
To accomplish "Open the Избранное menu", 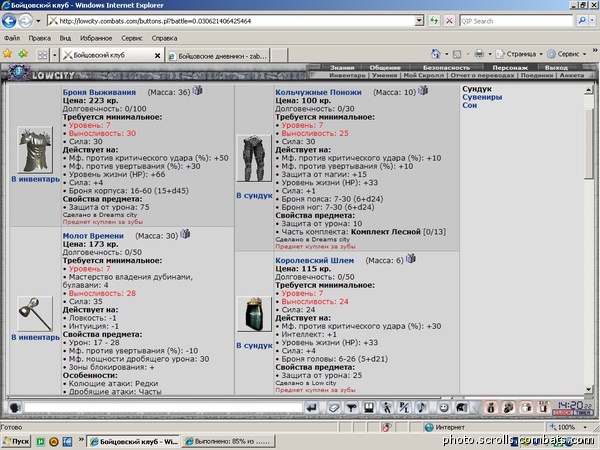I will (96, 38).
